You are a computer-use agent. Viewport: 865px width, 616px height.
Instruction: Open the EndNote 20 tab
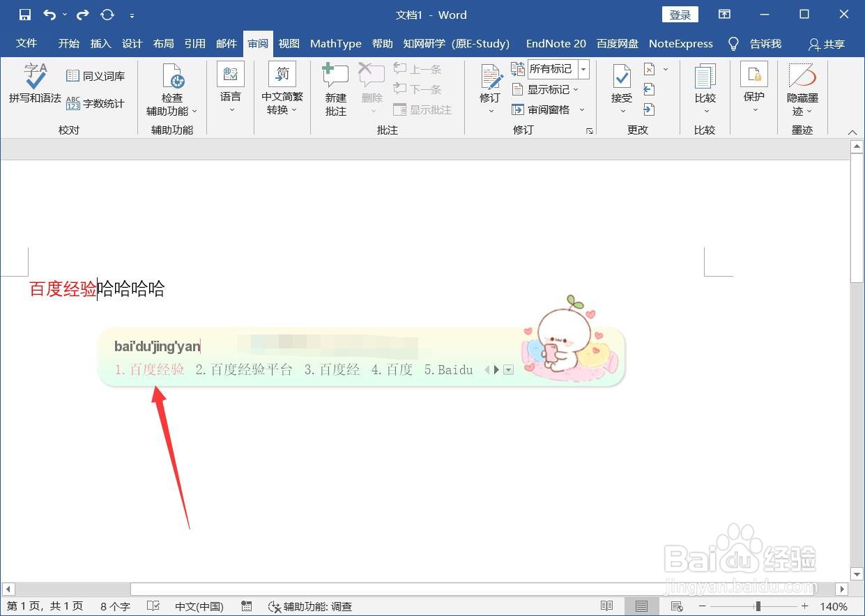556,43
